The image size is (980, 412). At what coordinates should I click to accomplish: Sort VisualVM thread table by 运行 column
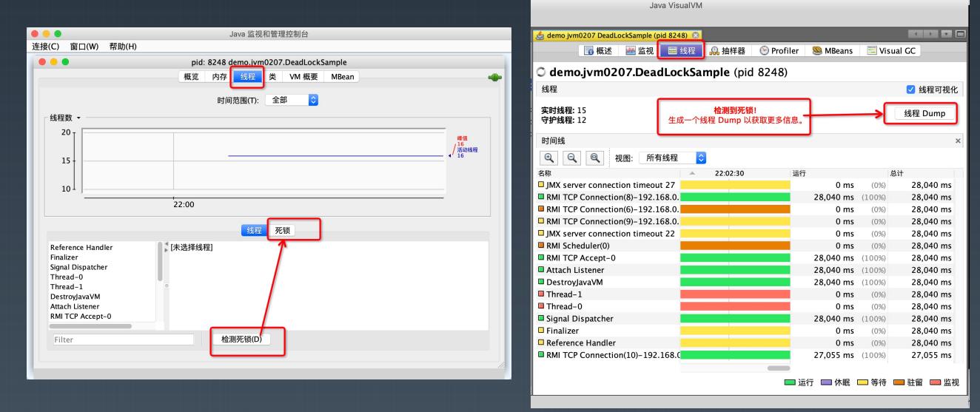pos(839,172)
